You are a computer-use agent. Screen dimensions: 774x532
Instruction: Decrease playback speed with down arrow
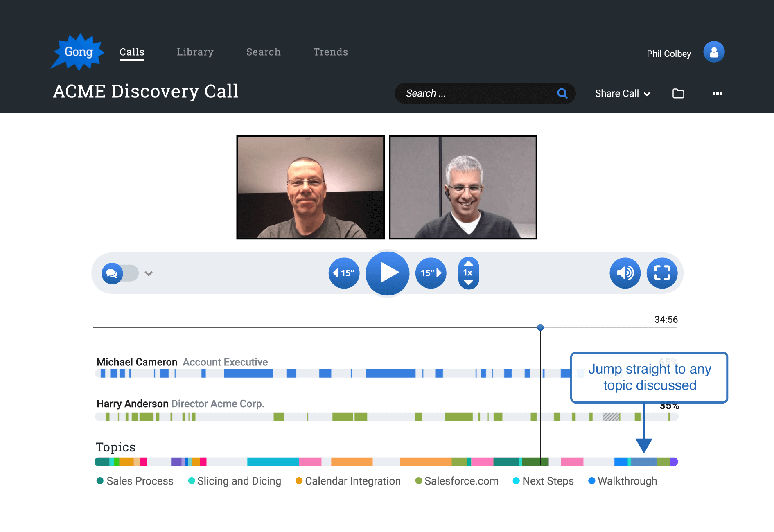click(469, 283)
